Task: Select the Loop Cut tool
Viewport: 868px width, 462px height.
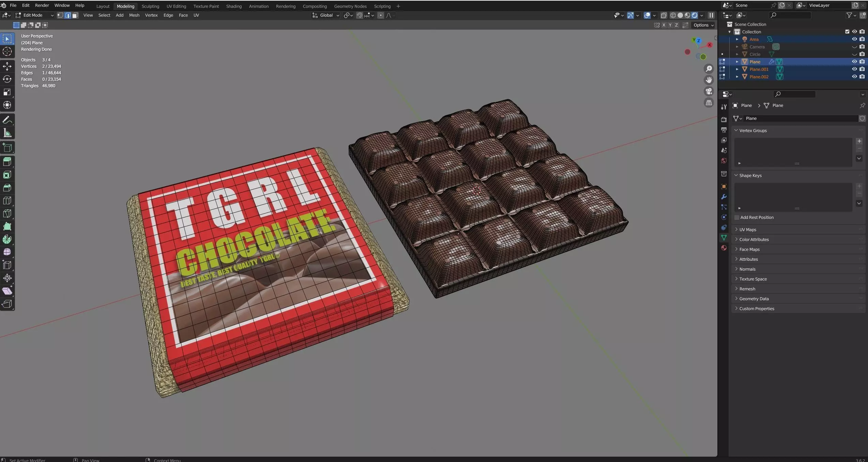Action: [x=7, y=201]
